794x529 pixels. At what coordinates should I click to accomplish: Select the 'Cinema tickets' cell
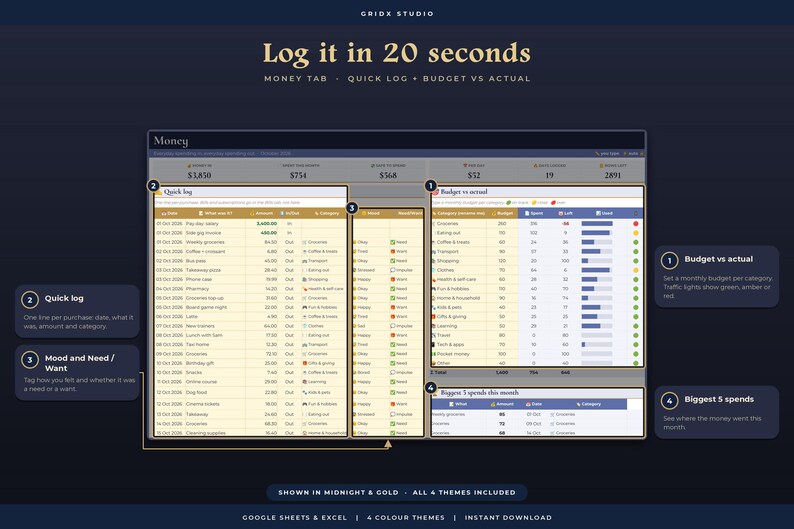[x=215, y=404]
